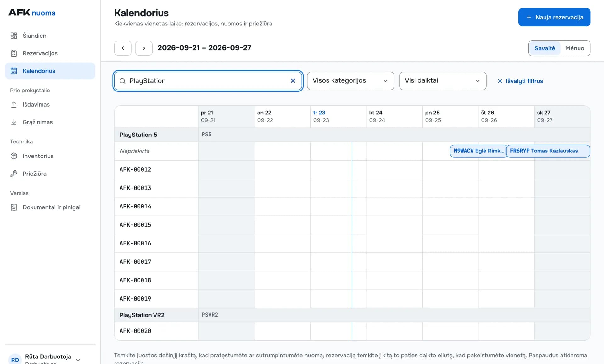Switch to Mėnuo month view
The height and width of the screenshot is (364, 604).
(574, 48)
